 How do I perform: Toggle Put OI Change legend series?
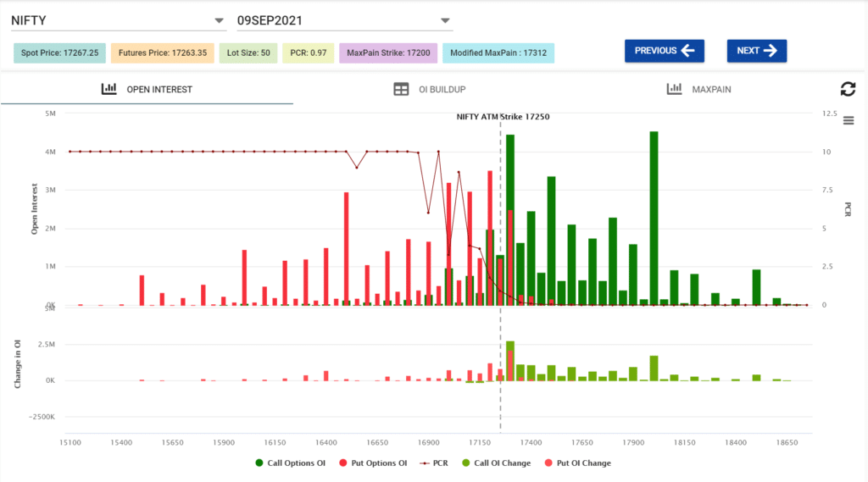(x=576, y=463)
